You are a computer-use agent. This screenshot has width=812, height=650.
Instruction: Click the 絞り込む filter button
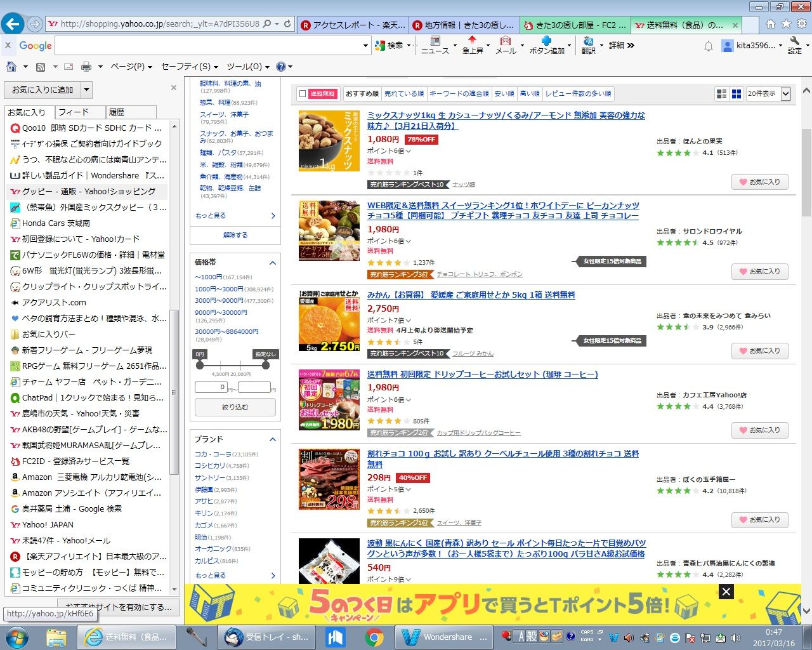(235, 408)
